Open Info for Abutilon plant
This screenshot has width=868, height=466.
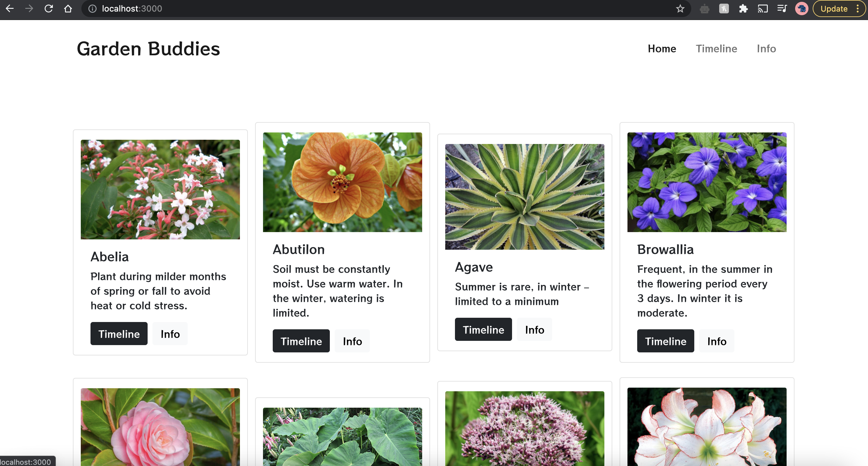(352, 341)
